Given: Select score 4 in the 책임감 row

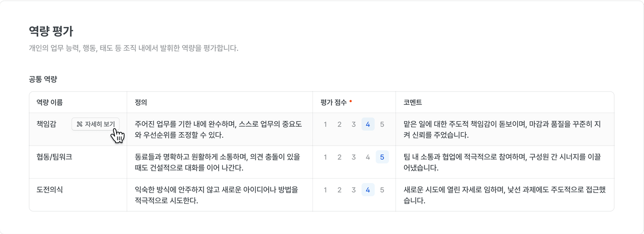Looking at the screenshot, I should 368,124.
